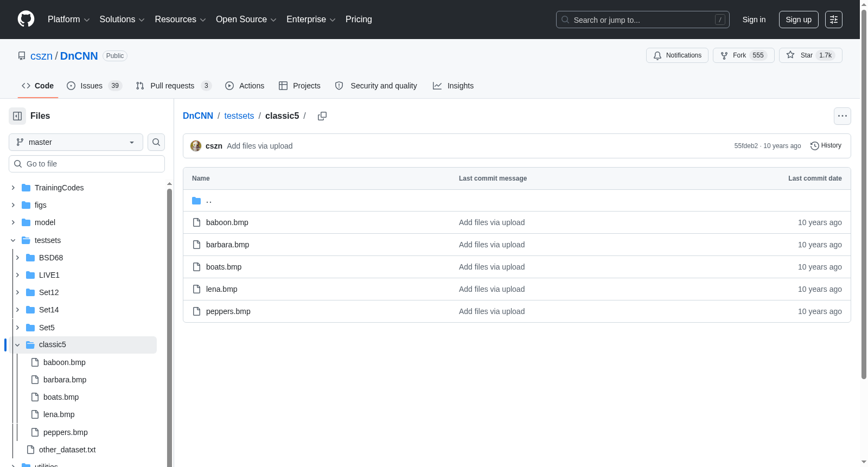Viewport: 868px width, 467px height.
Task: Click the TrainingCodes folder icon in tree
Action: tap(26, 188)
